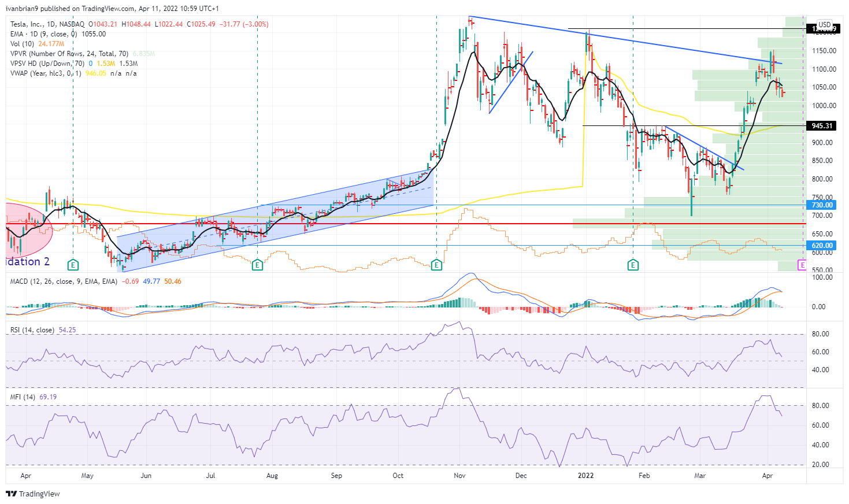
Task: Click the high price value H1048.44
Action: [136, 24]
